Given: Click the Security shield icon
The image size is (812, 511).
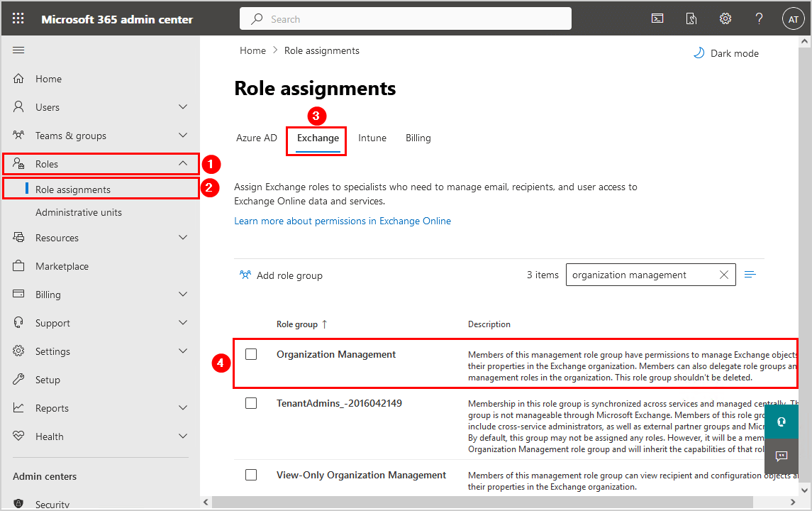Looking at the screenshot, I should [18, 503].
